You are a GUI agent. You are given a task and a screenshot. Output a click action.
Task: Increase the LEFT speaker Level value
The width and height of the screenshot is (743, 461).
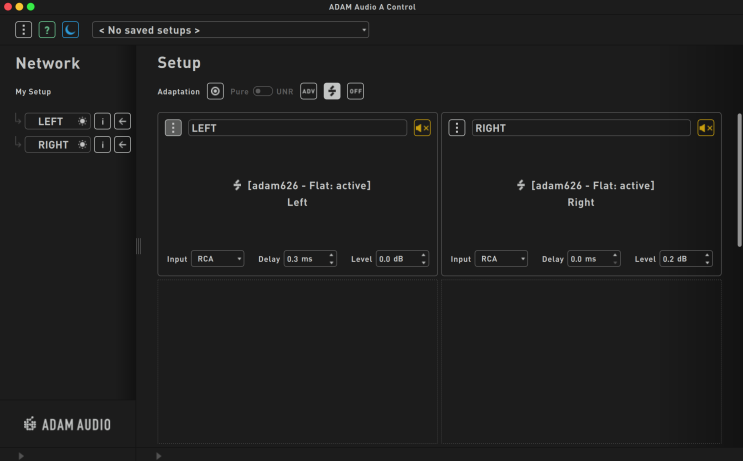423,255
